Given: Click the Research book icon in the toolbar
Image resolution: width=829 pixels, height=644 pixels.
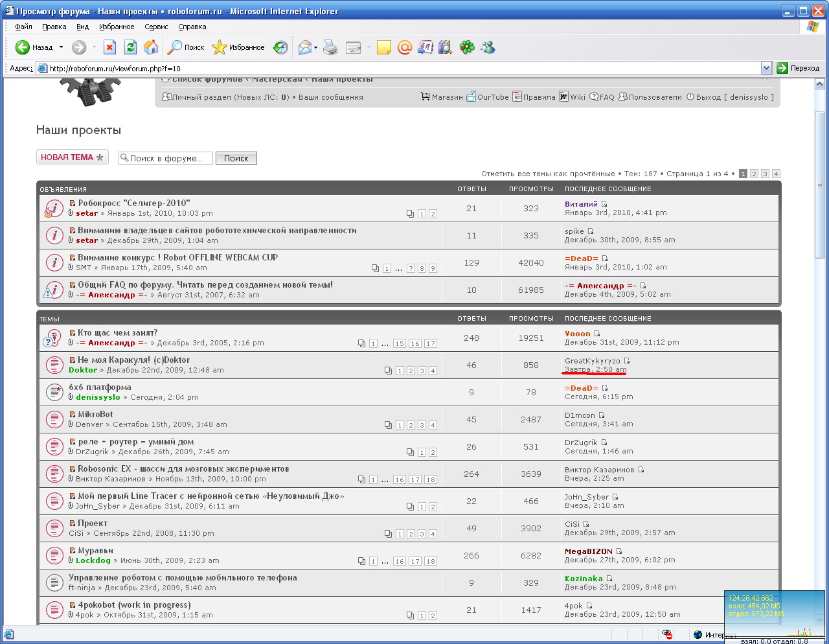Looking at the screenshot, I should [x=446, y=47].
